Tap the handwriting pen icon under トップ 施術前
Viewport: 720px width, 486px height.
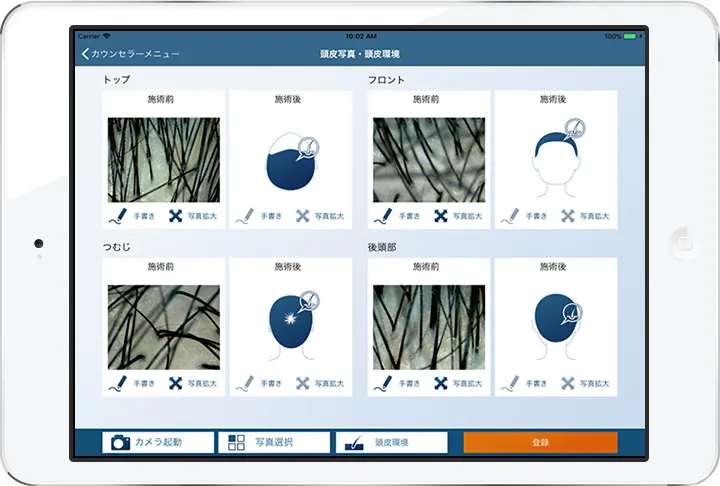coord(118,215)
